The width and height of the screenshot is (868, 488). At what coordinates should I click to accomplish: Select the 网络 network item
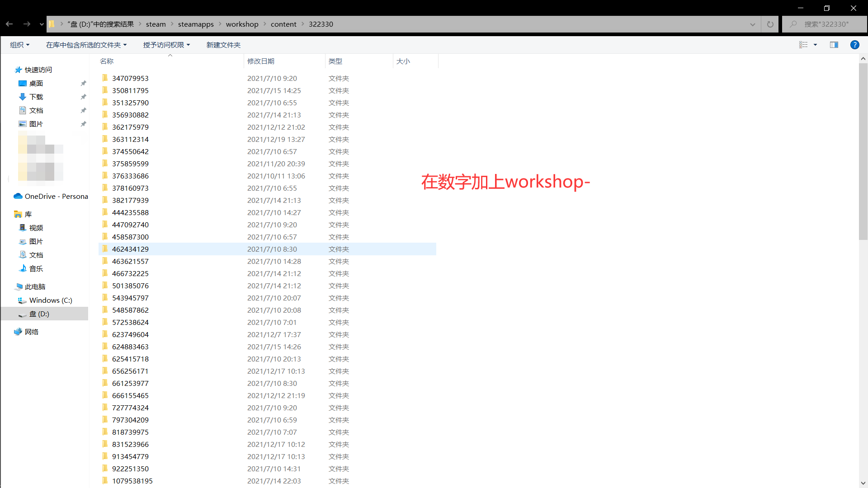[31, 332]
